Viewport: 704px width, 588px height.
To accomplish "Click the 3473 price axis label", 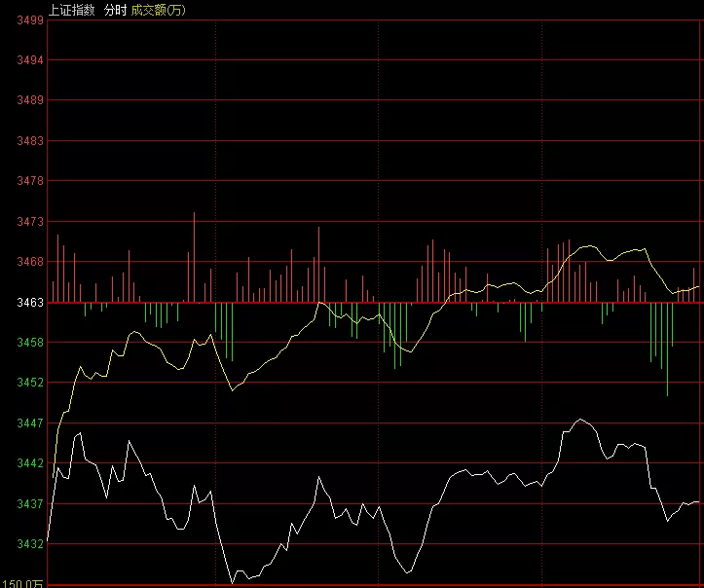I will [30, 221].
